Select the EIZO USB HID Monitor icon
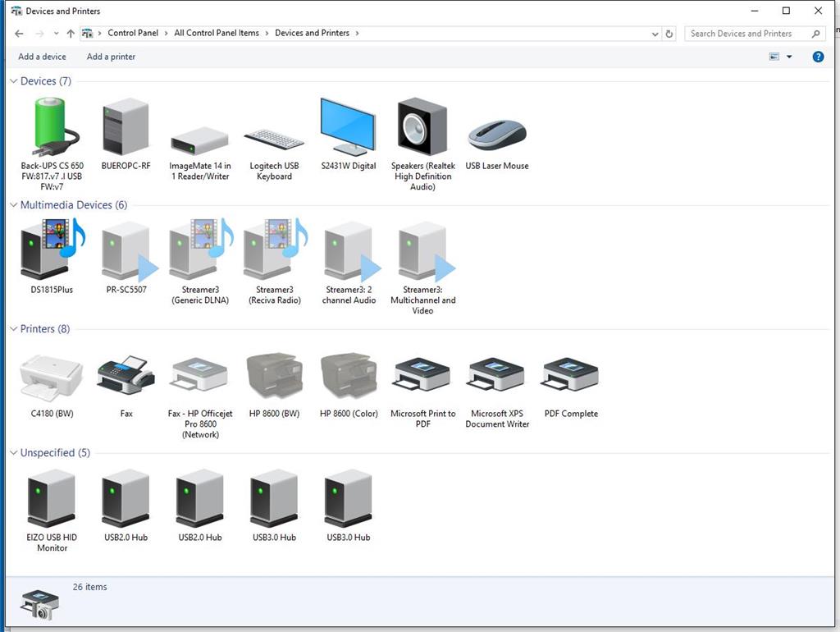 pyautogui.click(x=52, y=498)
